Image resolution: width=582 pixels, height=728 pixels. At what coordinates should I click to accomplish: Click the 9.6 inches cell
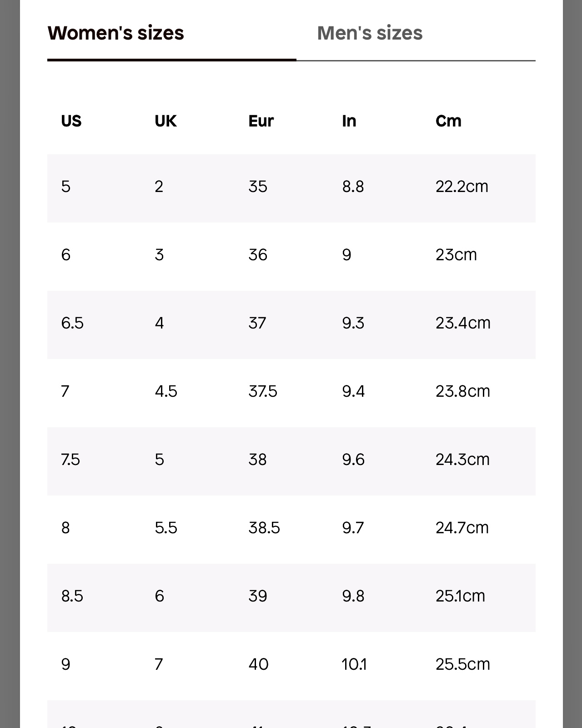(353, 460)
